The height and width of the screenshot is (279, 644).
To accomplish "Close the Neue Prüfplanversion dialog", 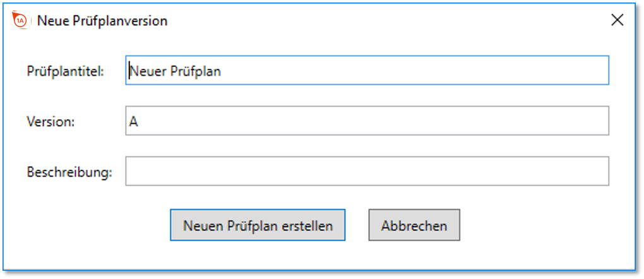I will point(617,20).
